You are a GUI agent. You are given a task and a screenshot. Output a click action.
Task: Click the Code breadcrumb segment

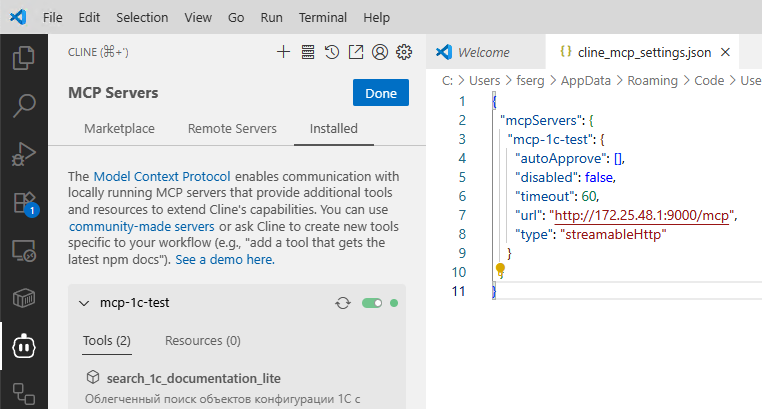[709, 81]
